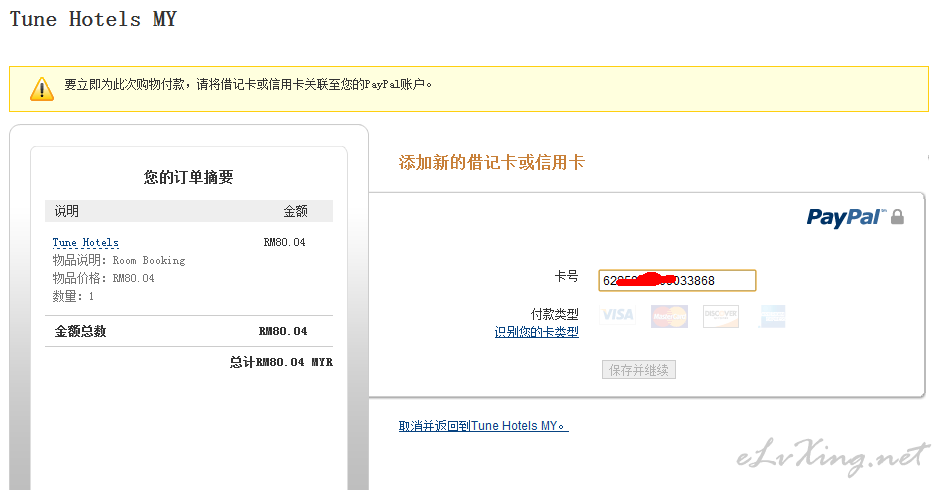Click the 添加新的借记卡或信用卡 heading
The height and width of the screenshot is (490, 941).
[492, 162]
